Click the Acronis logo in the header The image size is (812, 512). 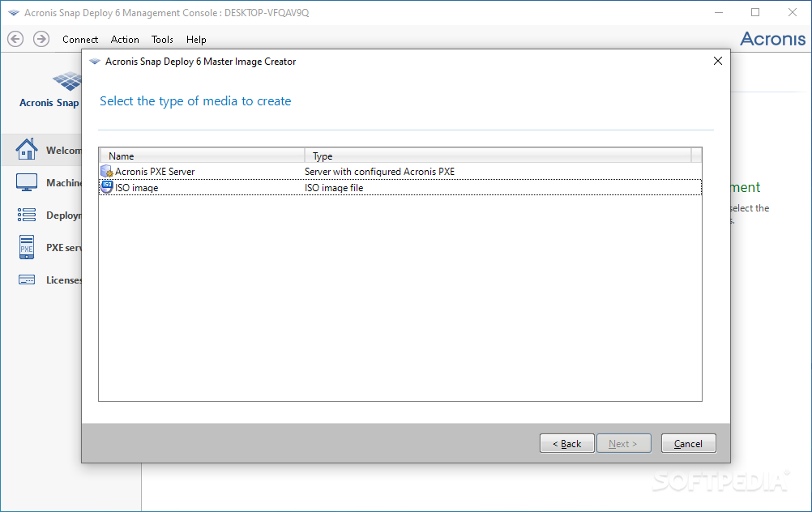click(772, 39)
